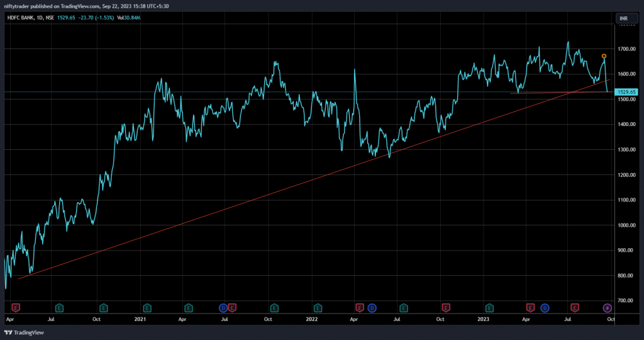Click the 1000.00 price axis label
Image resolution: width=644 pixels, height=340 pixels.
626,225
